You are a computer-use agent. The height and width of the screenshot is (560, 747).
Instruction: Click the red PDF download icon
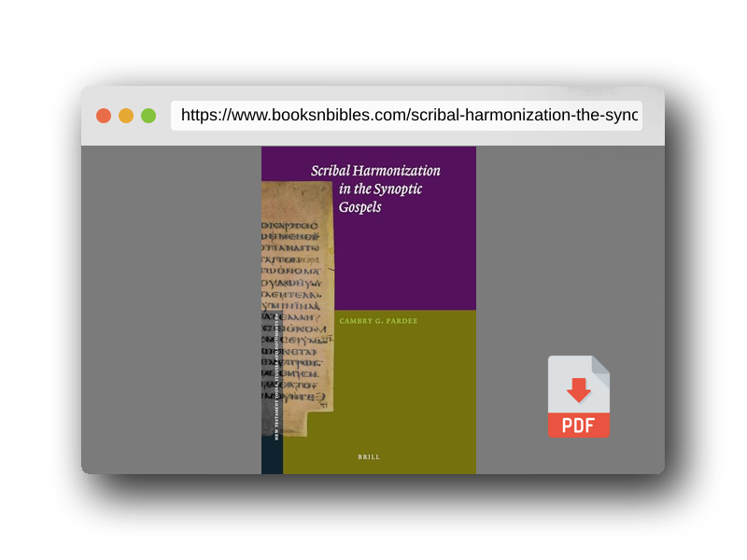pyautogui.click(x=578, y=396)
